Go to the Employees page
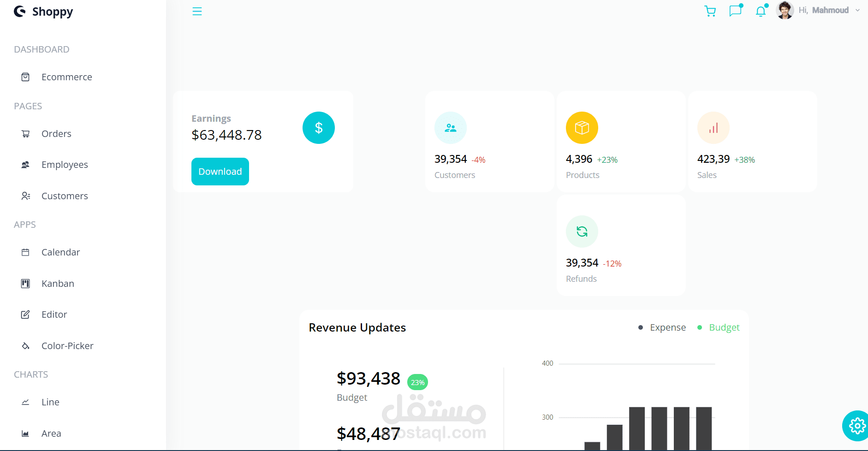 [65, 165]
